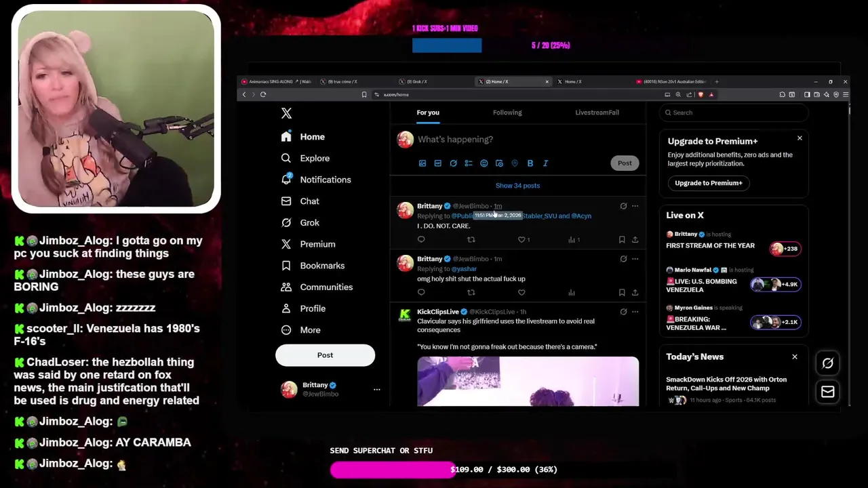Open Profile in the sidebar
The image size is (868, 488).
click(303, 308)
